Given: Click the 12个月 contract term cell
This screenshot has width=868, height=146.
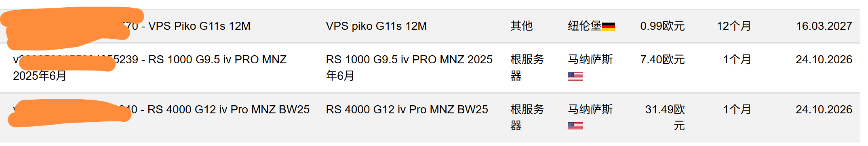Looking at the screenshot, I should click(734, 26).
